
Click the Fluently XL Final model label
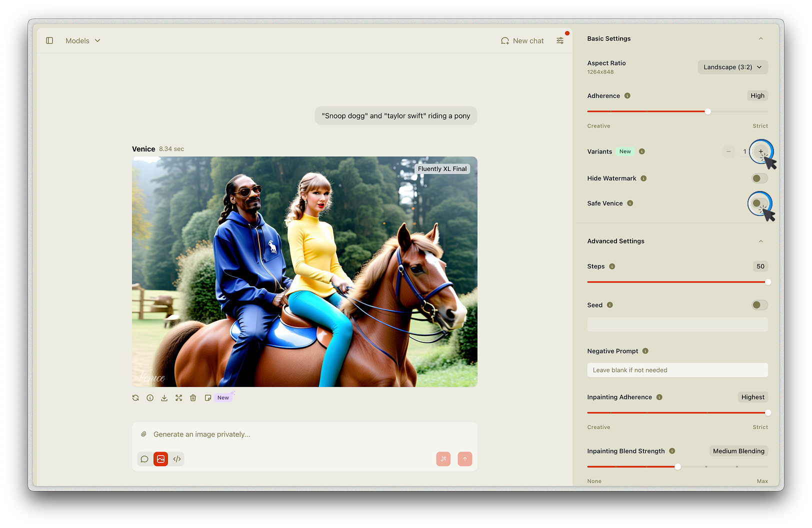442,169
